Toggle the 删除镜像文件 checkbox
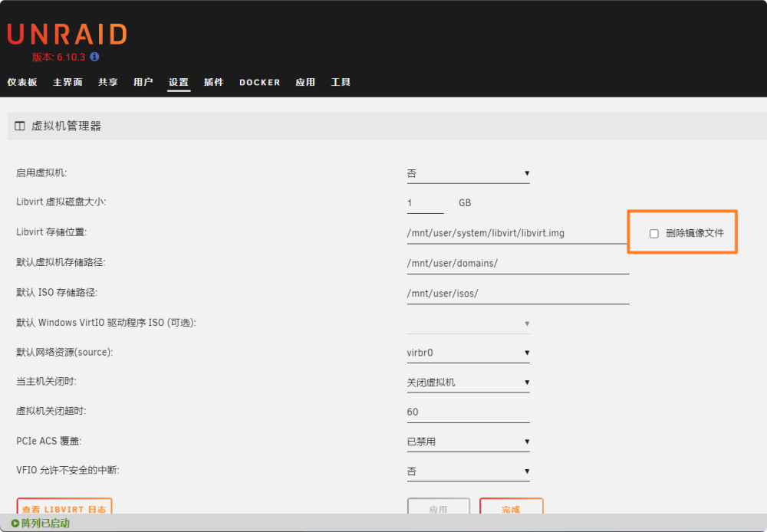This screenshot has height=532, width=767. pos(654,234)
